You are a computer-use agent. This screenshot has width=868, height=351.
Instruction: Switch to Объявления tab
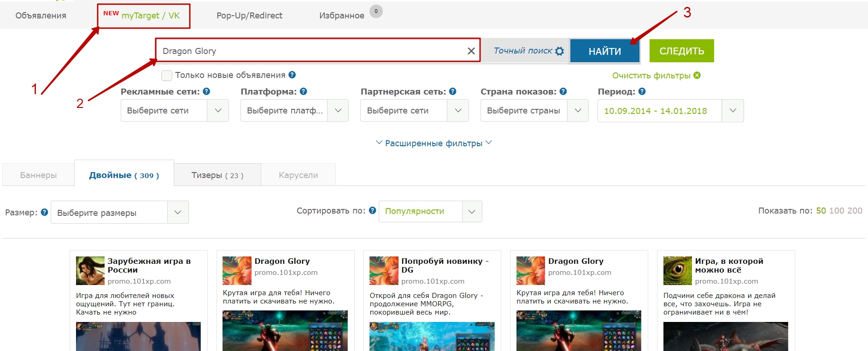coord(41,15)
